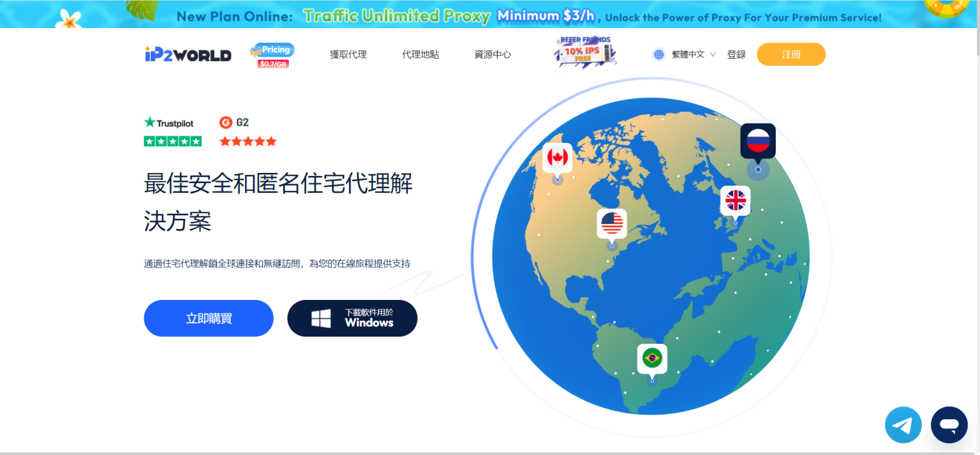Click the Trustpilot five-star rating bar
980x455 pixels.
coord(172,140)
